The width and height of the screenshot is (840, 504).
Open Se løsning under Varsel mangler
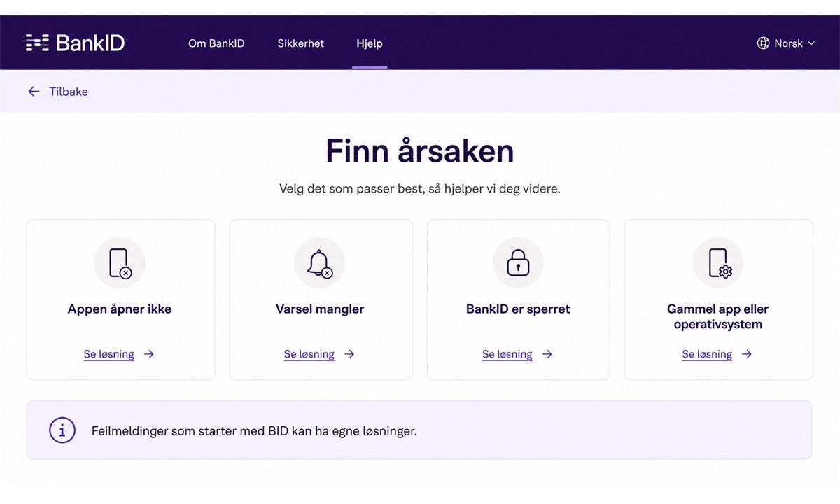point(309,354)
